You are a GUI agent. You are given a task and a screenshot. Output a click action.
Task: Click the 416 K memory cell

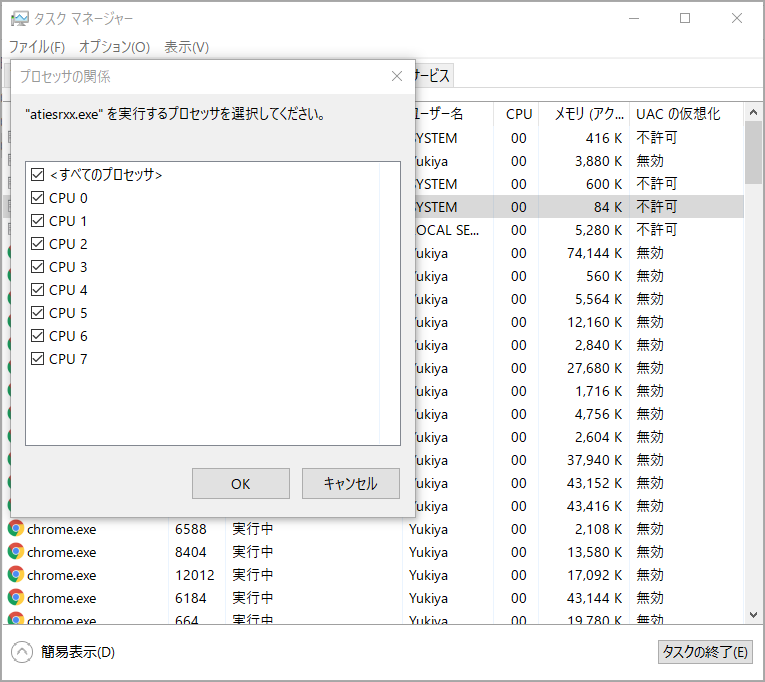604,139
